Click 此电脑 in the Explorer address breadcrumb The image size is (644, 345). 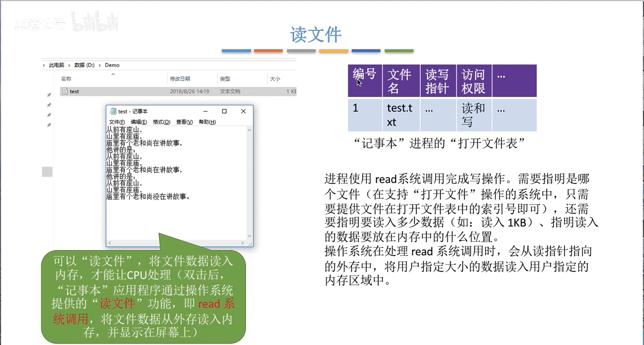57,65
